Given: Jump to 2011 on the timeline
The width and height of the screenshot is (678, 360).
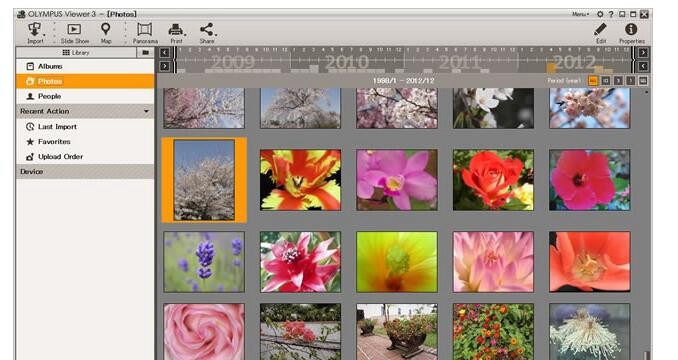Looking at the screenshot, I should [x=461, y=63].
